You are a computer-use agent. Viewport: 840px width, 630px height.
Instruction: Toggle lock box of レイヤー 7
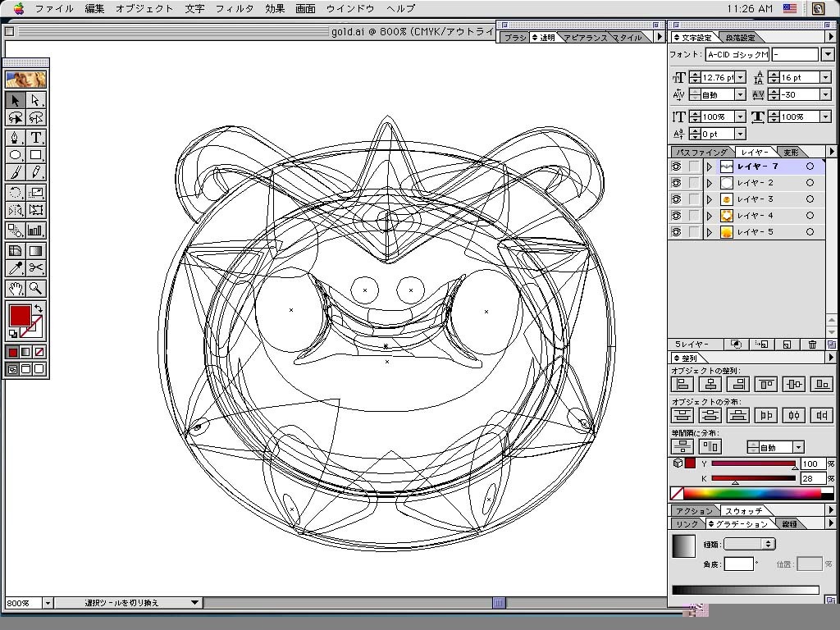point(694,167)
